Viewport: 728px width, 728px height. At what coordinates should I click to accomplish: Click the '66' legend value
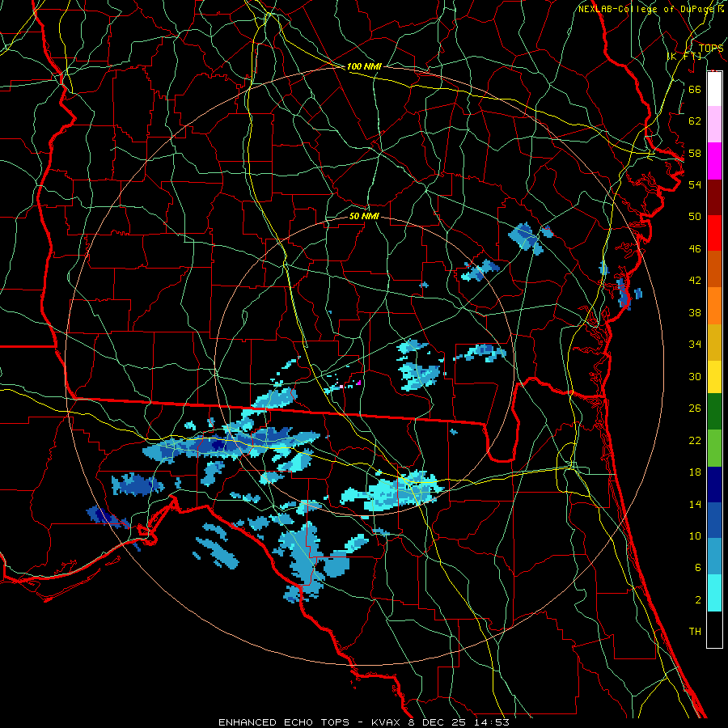[695, 89]
